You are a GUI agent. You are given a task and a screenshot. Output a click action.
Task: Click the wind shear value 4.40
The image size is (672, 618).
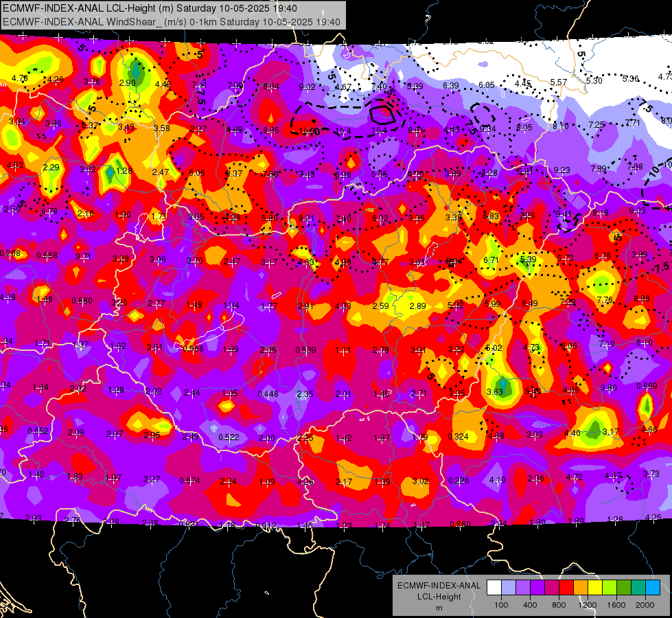572,433
